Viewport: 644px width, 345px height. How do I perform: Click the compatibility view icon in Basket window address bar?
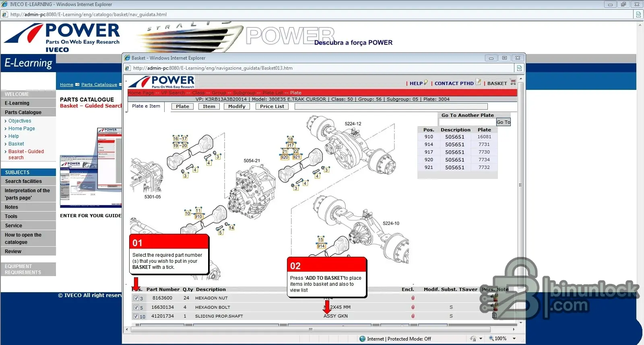(x=519, y=68)
